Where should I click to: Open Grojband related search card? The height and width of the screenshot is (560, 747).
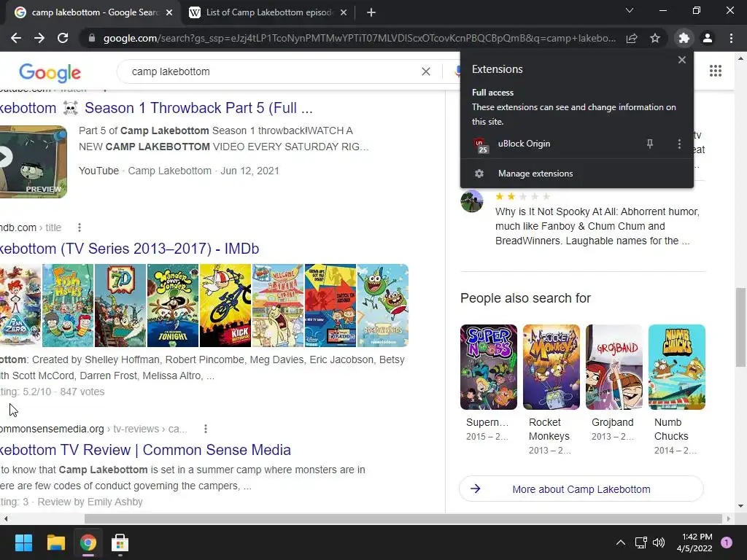point(614,384)
